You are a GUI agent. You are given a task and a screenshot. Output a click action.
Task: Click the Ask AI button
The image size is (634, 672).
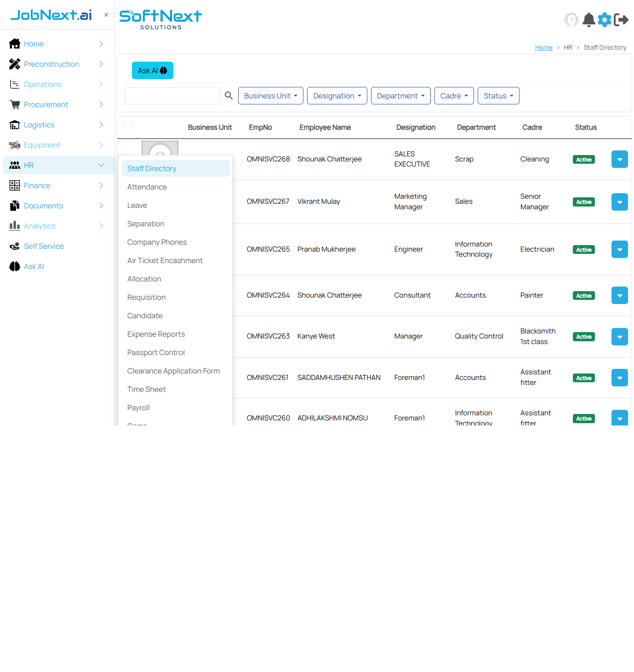pos(152,70)
